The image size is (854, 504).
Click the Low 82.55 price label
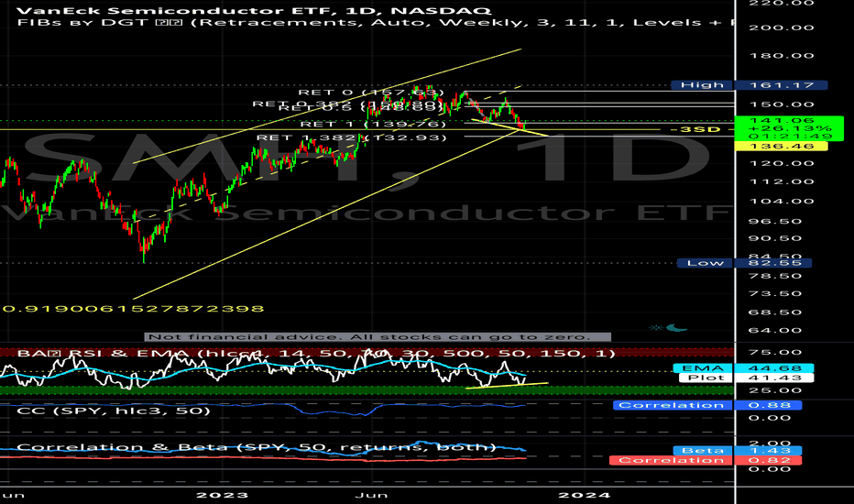click(x=744, y=263)
